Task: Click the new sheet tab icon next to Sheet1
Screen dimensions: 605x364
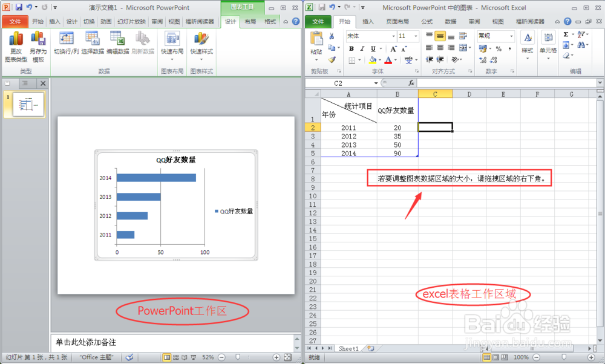Action: click(x=371, y=348)
